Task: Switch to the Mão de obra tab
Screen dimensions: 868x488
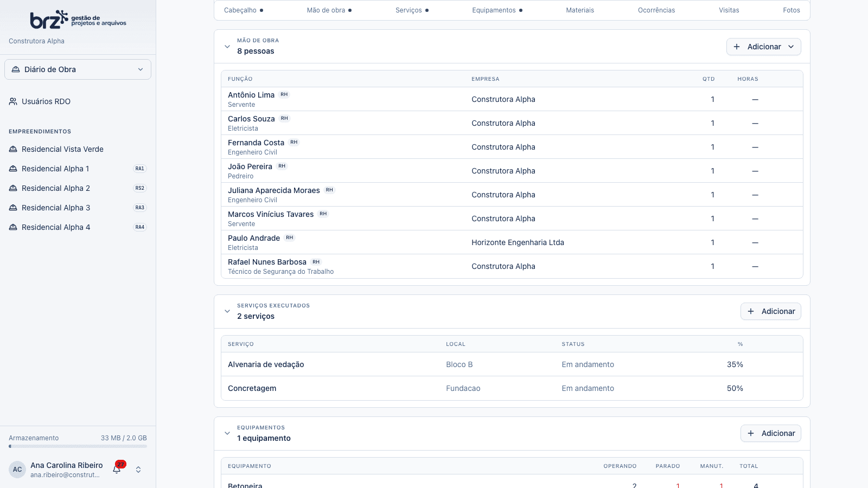Action: click(329, 10)
